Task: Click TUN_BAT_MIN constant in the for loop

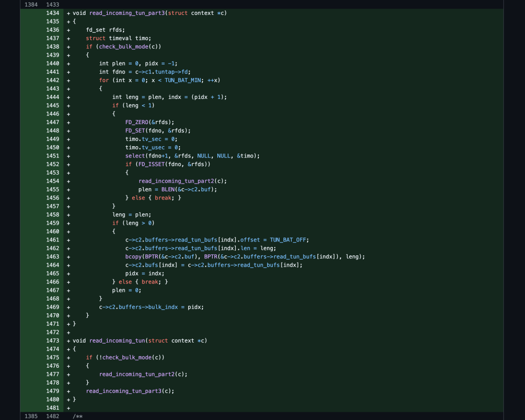Action: [x=184, y=80]
